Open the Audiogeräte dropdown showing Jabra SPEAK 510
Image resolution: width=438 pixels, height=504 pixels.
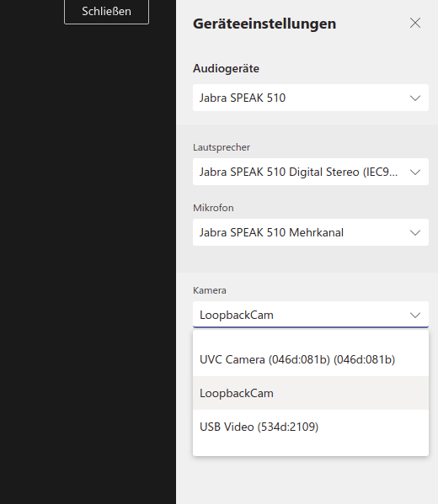coord(311,98)
